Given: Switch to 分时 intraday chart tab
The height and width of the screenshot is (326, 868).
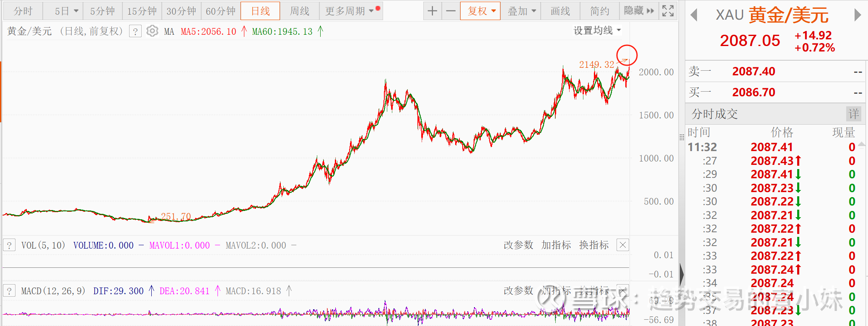Looking at the screenshot, I should (23, 11).
